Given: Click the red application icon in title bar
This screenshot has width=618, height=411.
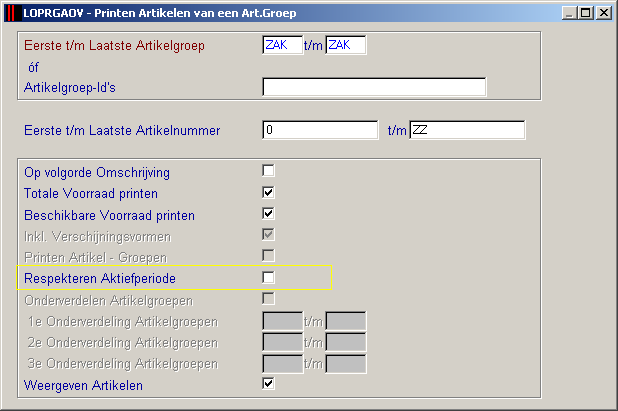Looking at the screenshot, I should point(12,13).
